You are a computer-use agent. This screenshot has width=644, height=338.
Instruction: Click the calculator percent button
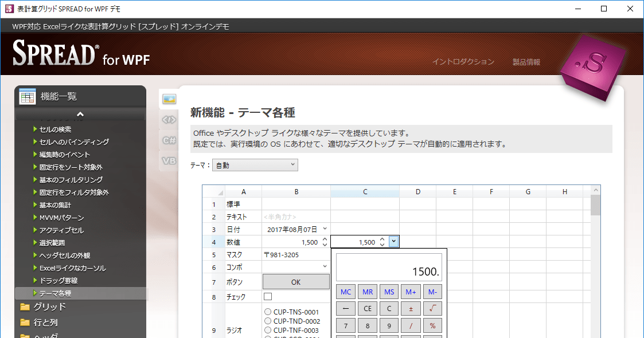click(x=432, y=326)
